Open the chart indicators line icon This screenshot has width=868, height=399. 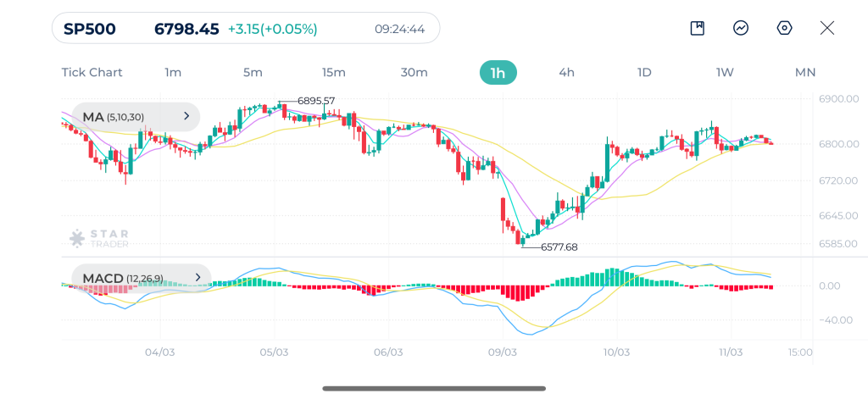click(741, 28)
